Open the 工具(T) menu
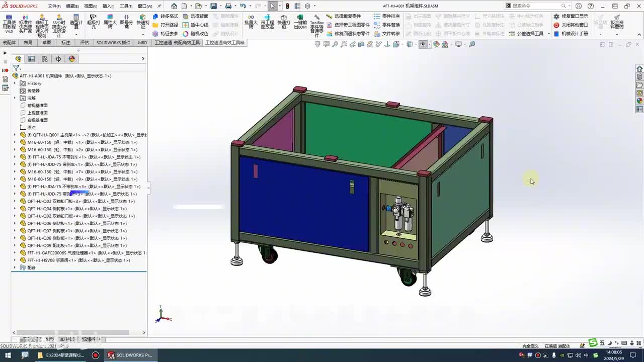Image resolution: width=644 pixels, height=362 pixels. click(126, 6)
